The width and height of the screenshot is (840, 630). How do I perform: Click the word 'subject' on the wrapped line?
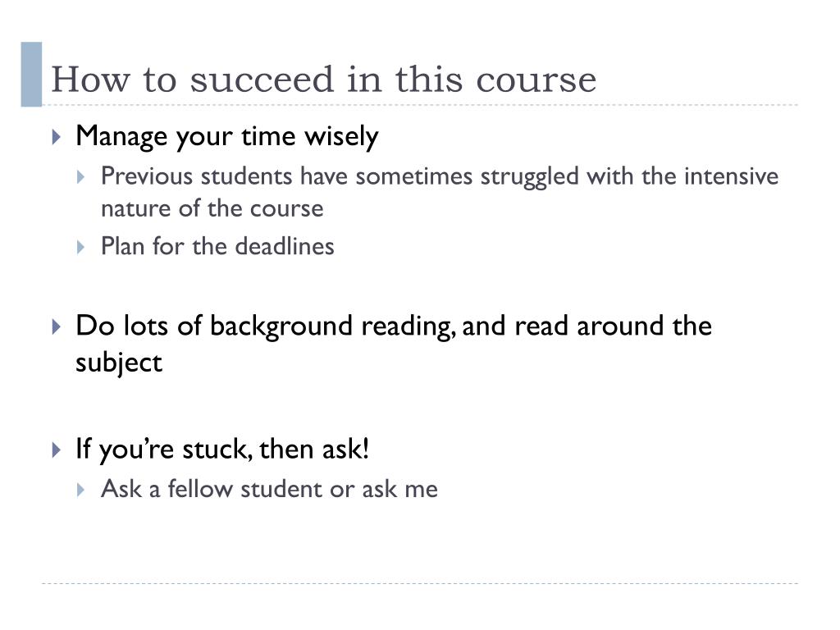pos(119,363)
